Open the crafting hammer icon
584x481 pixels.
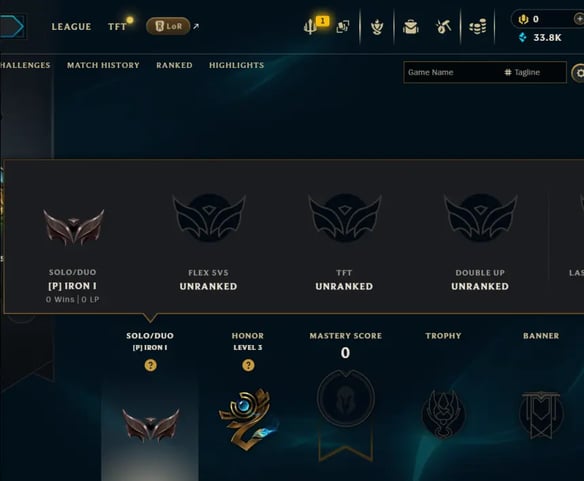pos(443,27)
